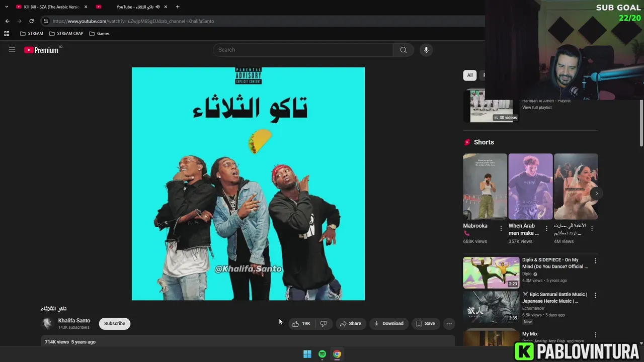Open Windows Start menu in taskbar
The width and height of the screenshot is (644, 362).
[x=307, y=354]
